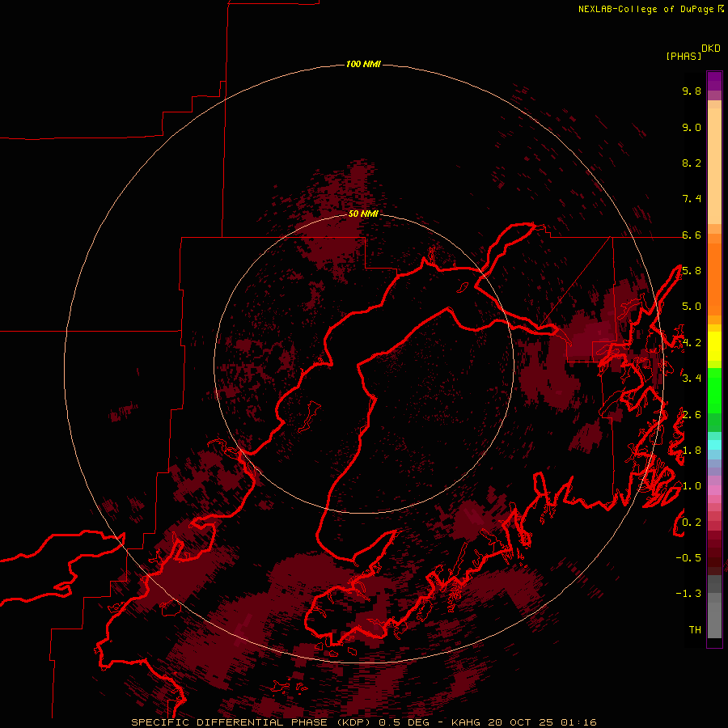Click the TH threshold label in legend
The image size is (728, 728).
pyautogui.click(x=695, y=630)
